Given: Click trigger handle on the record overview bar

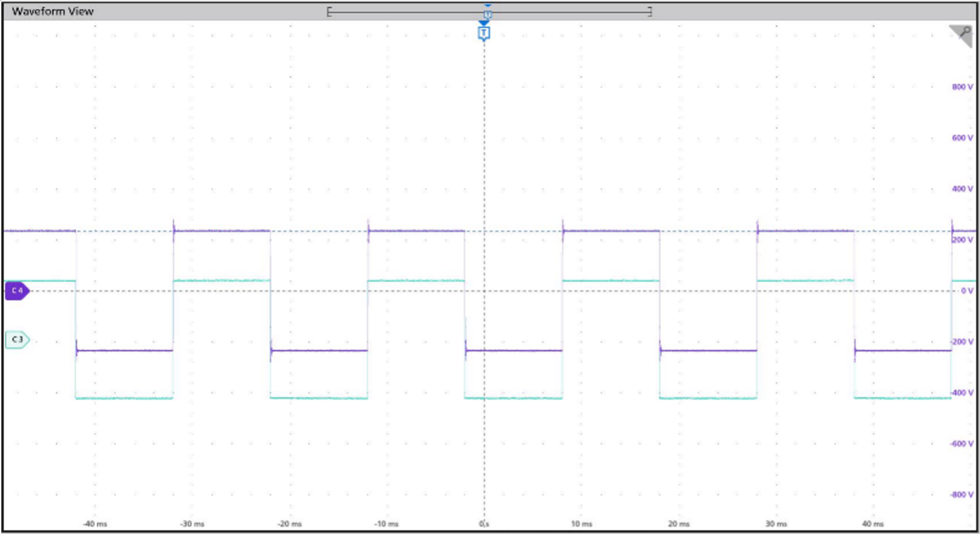Looking at the screenshot, I should click(x=487, y=13).
